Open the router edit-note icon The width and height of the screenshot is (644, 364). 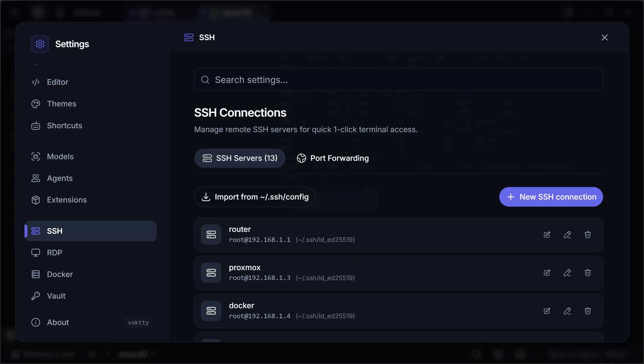(547, 235)
